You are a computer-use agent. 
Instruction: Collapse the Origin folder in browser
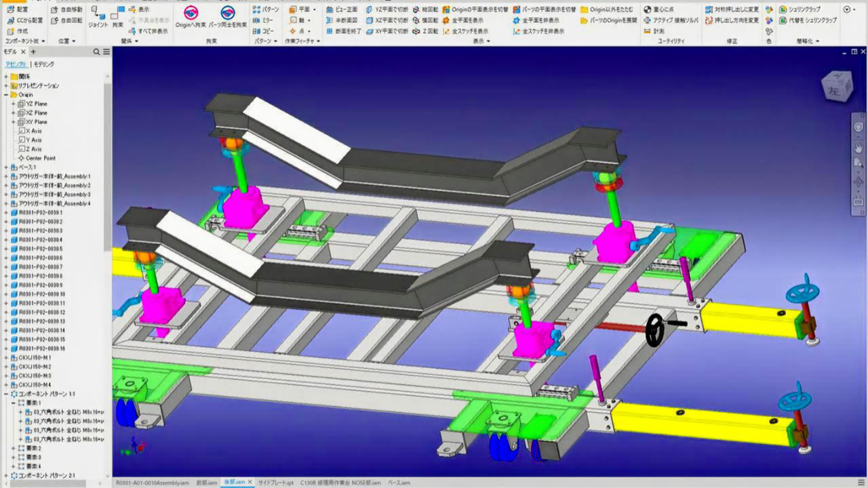click(6, 95)
